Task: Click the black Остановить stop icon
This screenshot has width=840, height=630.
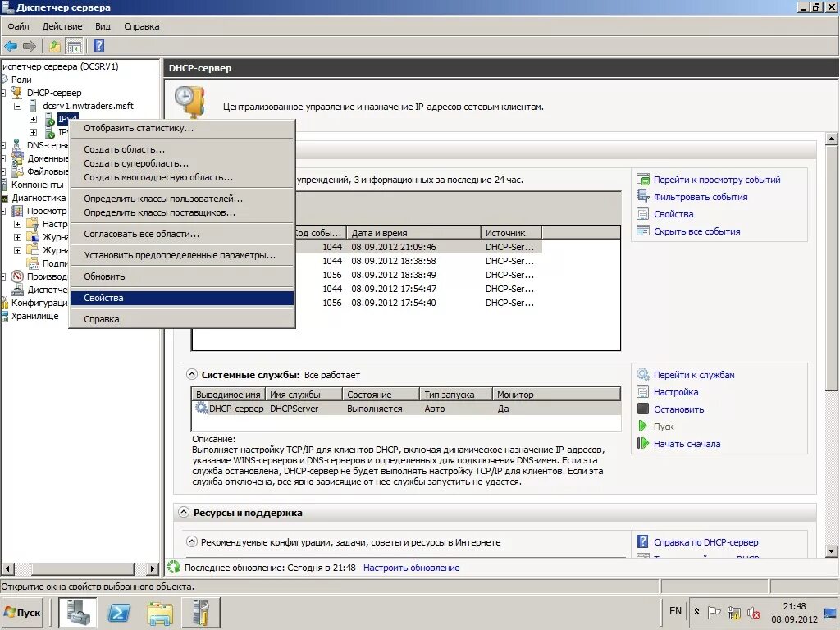Action: (x=643, y=409)
